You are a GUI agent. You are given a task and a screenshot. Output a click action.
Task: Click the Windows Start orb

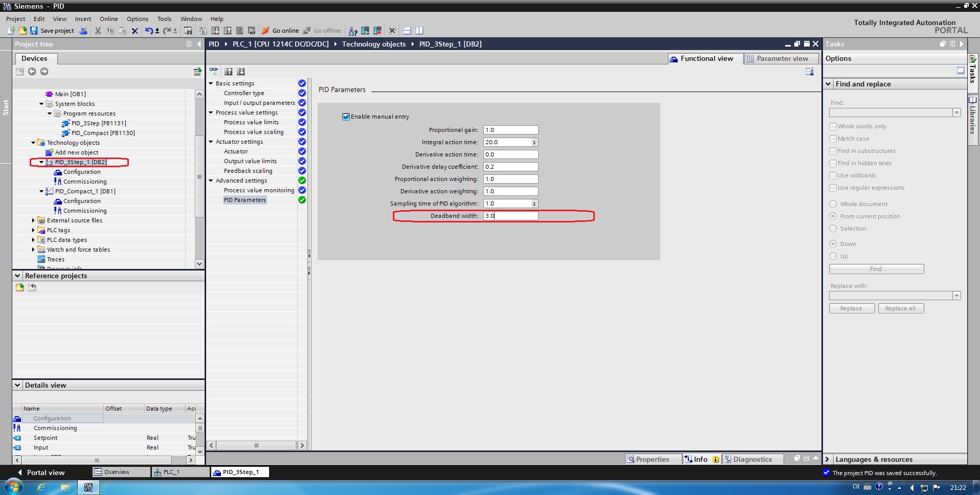(13, 487)
